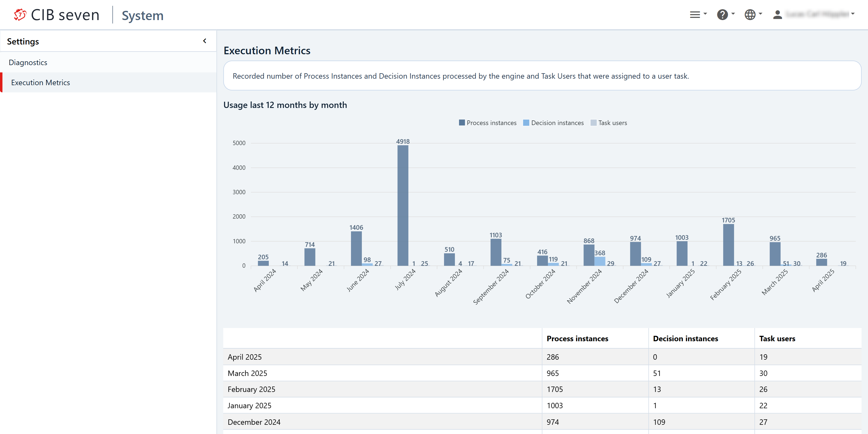Click the CIB seven brand text
The width and height of the screenshot is (868, 434).
tap(65, 15)
